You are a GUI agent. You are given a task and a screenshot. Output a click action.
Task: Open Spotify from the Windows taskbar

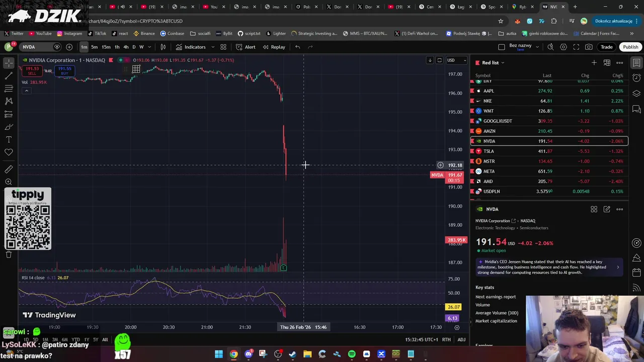coord(352,354)
